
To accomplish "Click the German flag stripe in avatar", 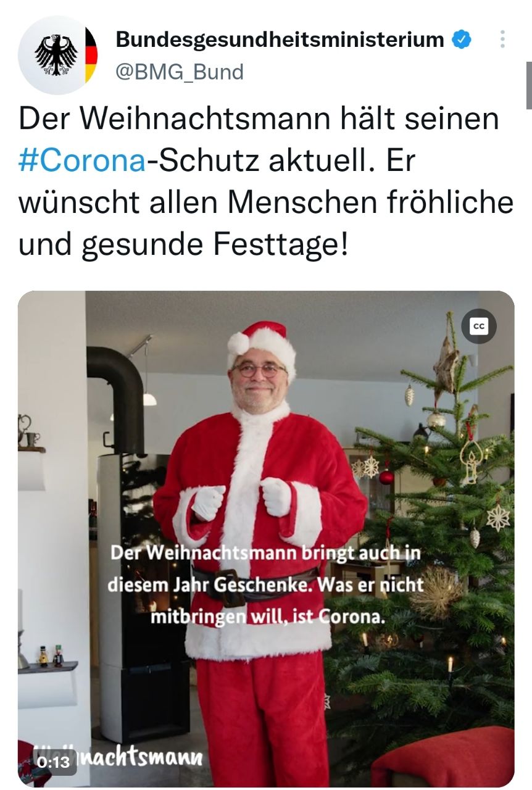I will pos(91,55).
